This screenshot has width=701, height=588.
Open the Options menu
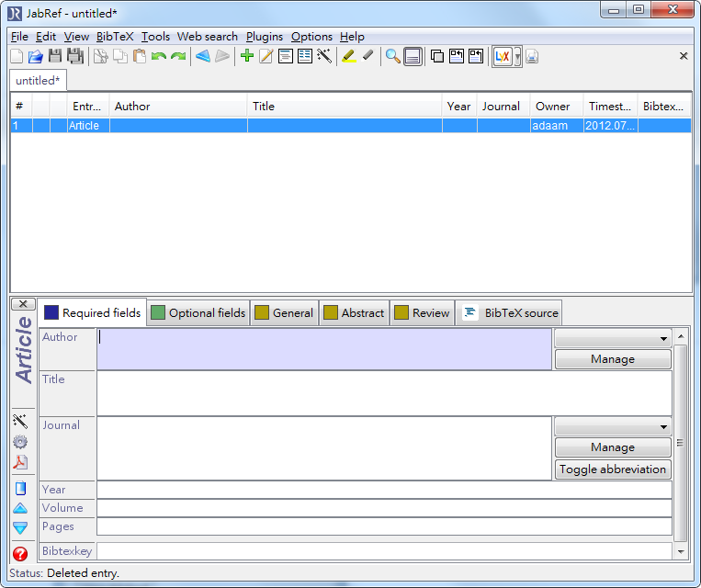pyautogui.click(x=311, y=37)
